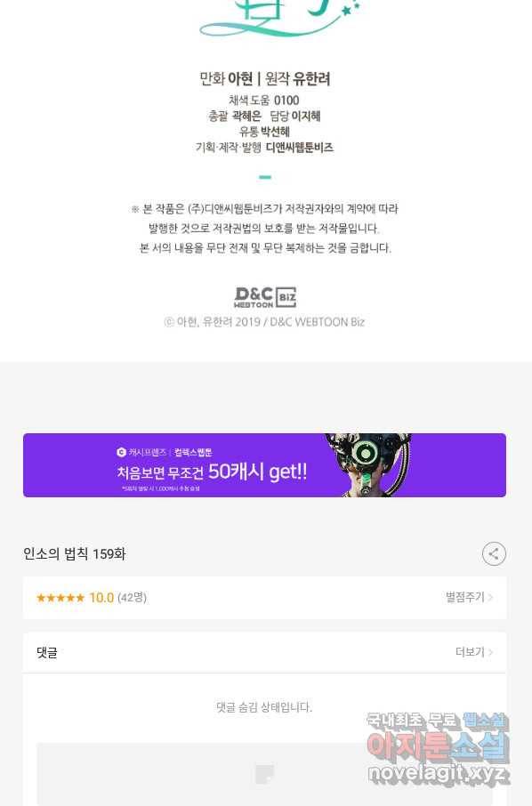Click the cash friends logo in banner
The width and height of the screenshot is (532, 806).
(121, 452)
